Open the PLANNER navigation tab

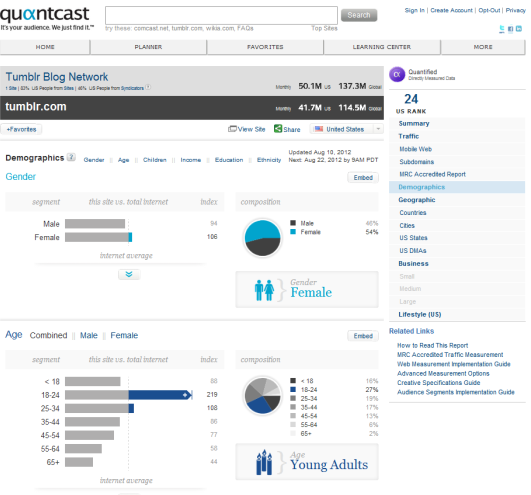point(148,47)
